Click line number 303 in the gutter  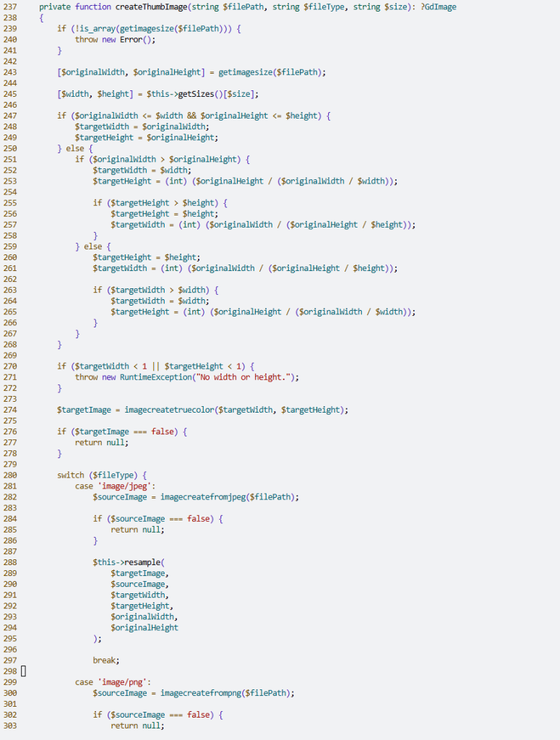10,726
